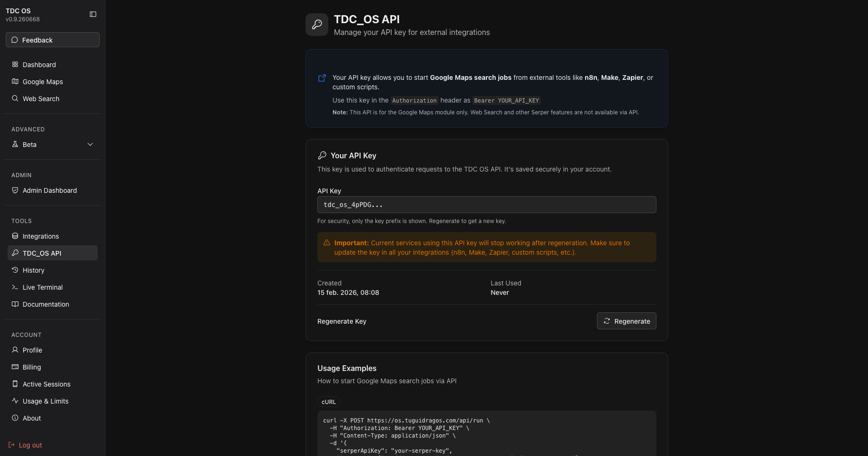Click the Admin Dashboard shield icon
This screenshot has height=456, width=868.
tap(15, 190)
